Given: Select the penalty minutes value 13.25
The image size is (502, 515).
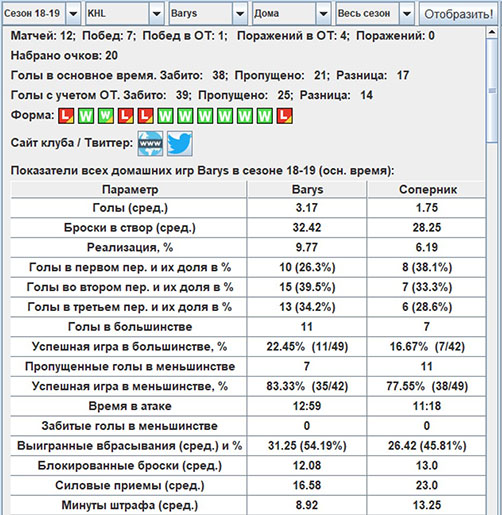Looking at the screenshot, I should [x=427, y=506].
